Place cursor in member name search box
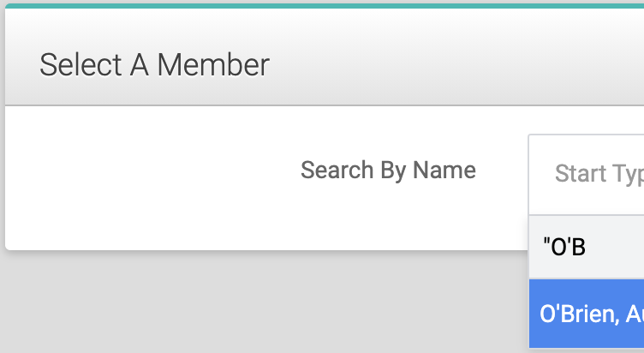644x353 pixels. [586, 174]
